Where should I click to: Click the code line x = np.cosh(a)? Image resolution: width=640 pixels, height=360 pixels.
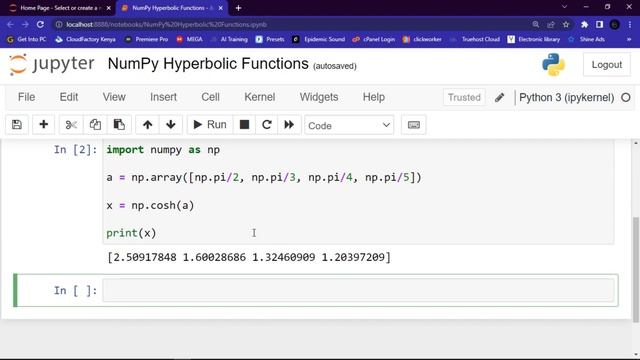pyautogui.click(x=150, y=205)
